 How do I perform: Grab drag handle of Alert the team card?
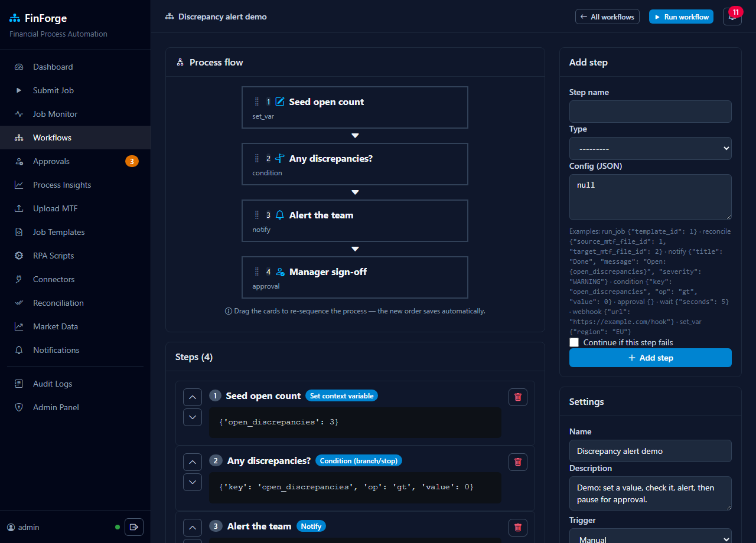[x=256, y=215]
